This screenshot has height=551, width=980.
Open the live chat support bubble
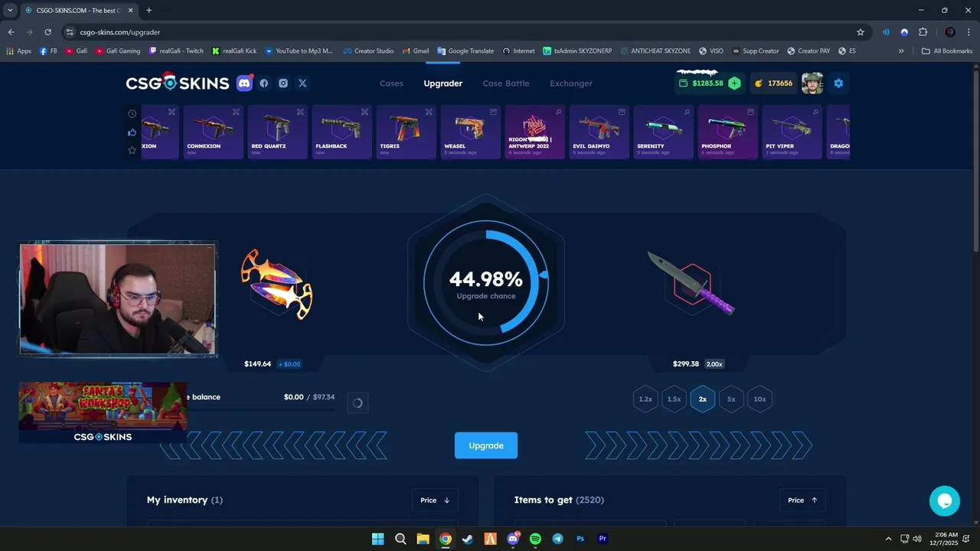pos(945,501)
